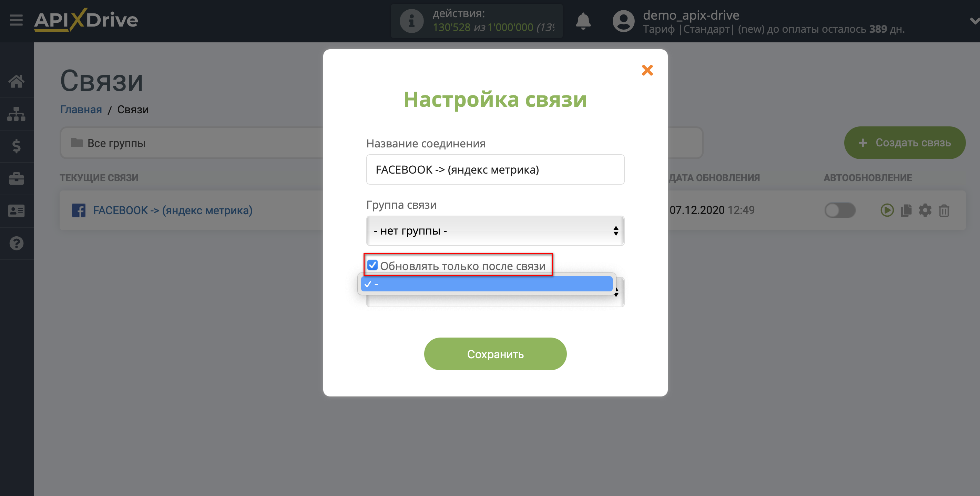
Task: Open the contact card sidebar icon
Action: [16, 211]
